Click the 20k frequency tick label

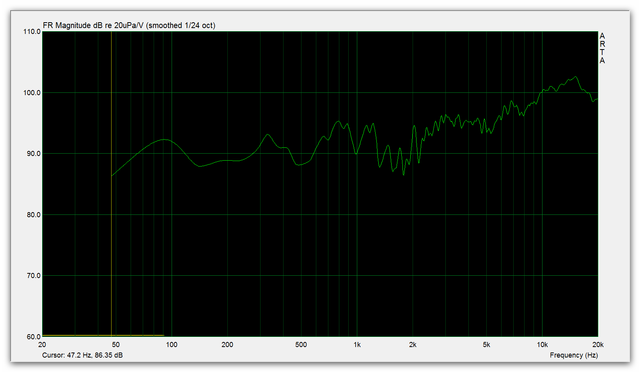tap(598, 345)
